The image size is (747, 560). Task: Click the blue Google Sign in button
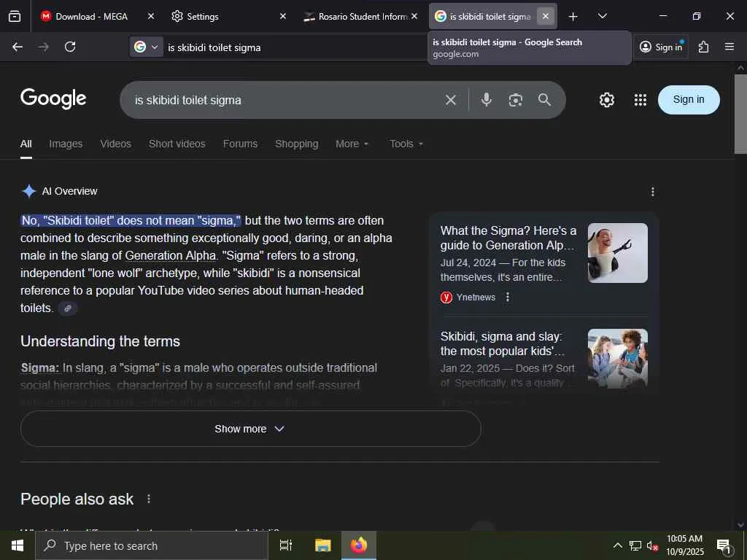[x=689, y=99]
